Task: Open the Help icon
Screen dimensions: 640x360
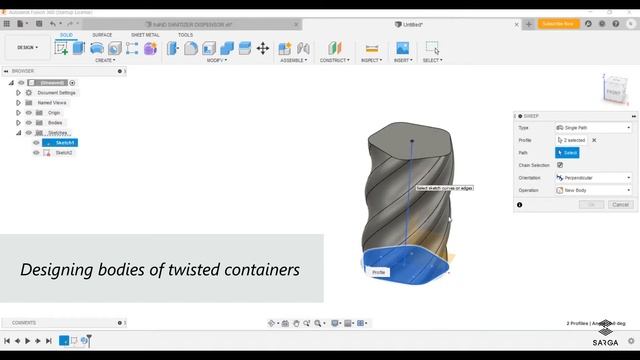Action: (616, 24)
